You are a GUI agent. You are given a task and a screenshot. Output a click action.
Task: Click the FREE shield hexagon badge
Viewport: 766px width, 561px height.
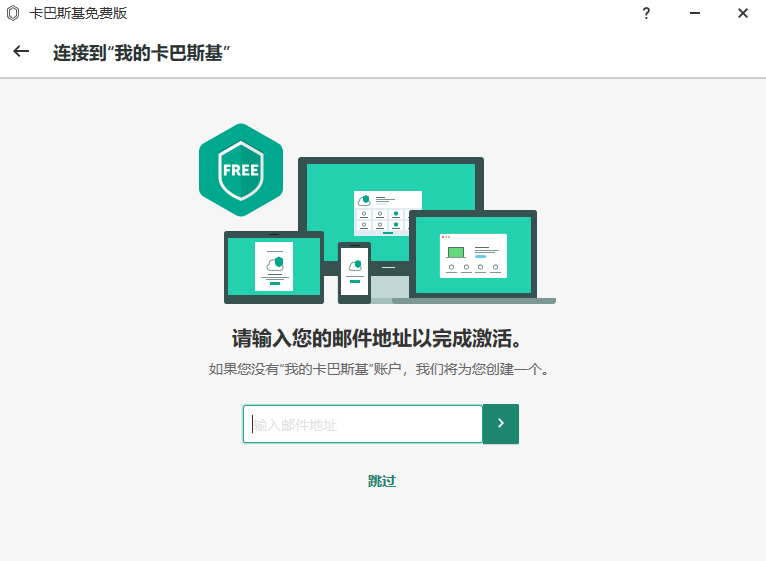241,170
